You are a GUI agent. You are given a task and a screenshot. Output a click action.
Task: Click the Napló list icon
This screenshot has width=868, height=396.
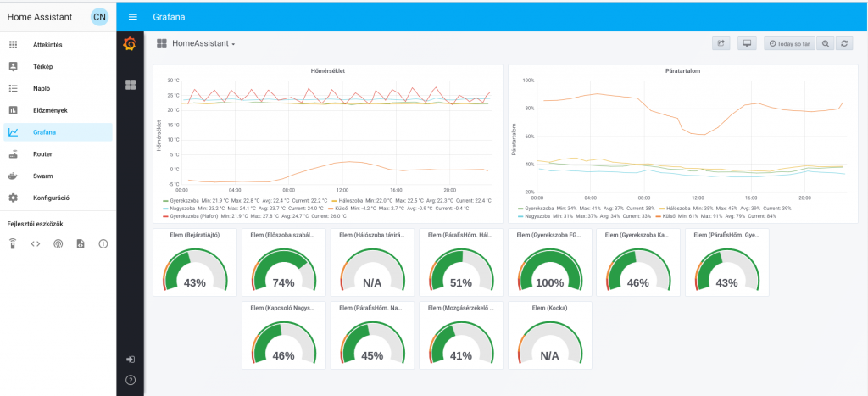(x=14, y=89)
